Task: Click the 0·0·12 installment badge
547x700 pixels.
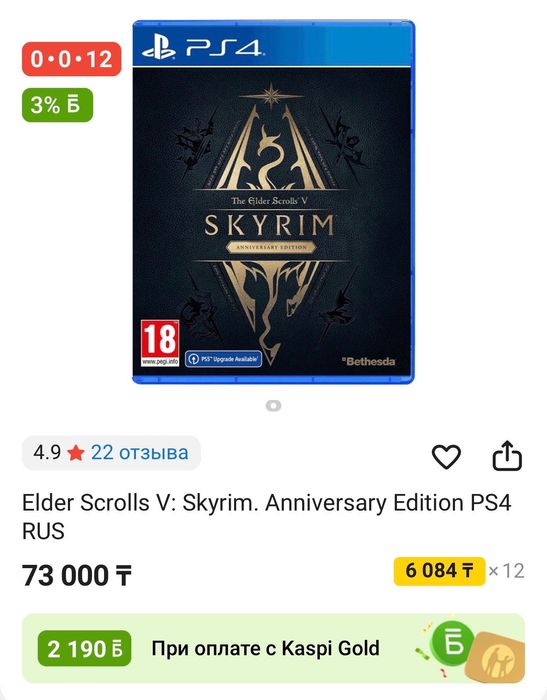Action: [x=71, y=59]
